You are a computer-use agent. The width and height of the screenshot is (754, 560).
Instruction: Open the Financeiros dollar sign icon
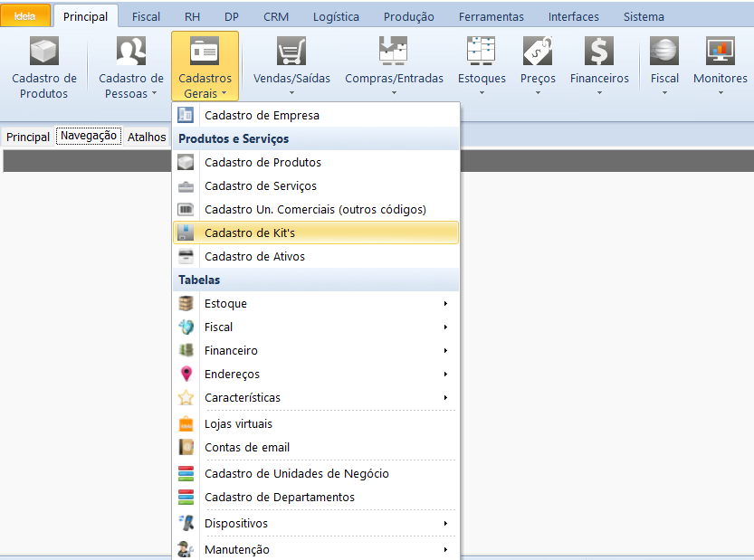(x=598, y=52)
